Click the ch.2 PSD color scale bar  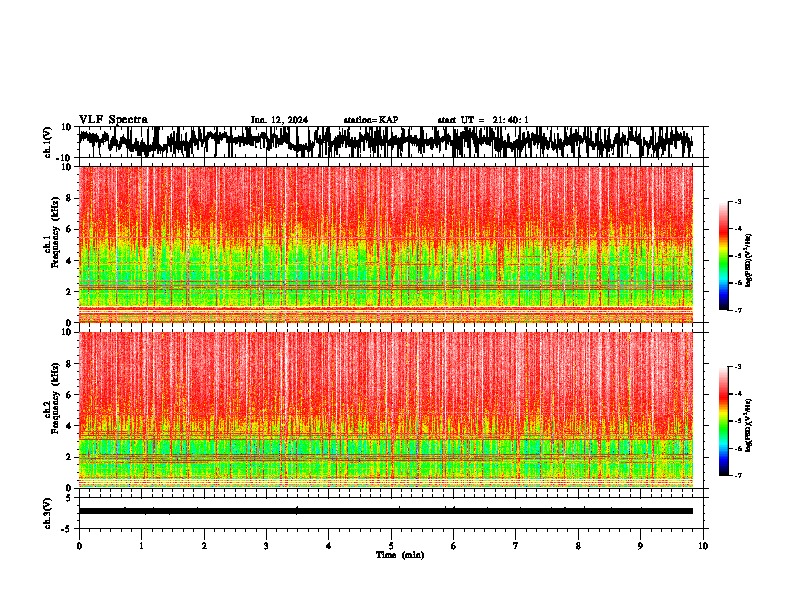[723, 421]
